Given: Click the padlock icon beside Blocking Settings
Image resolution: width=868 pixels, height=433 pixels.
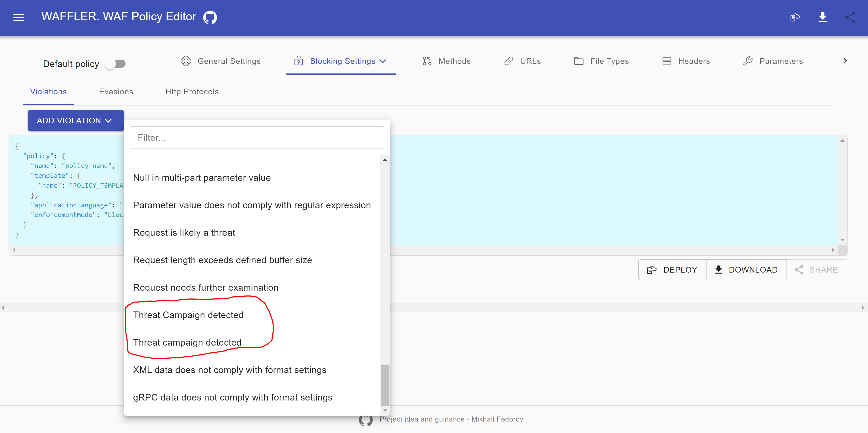Looking at the screenshot, I should pos(299,61).
